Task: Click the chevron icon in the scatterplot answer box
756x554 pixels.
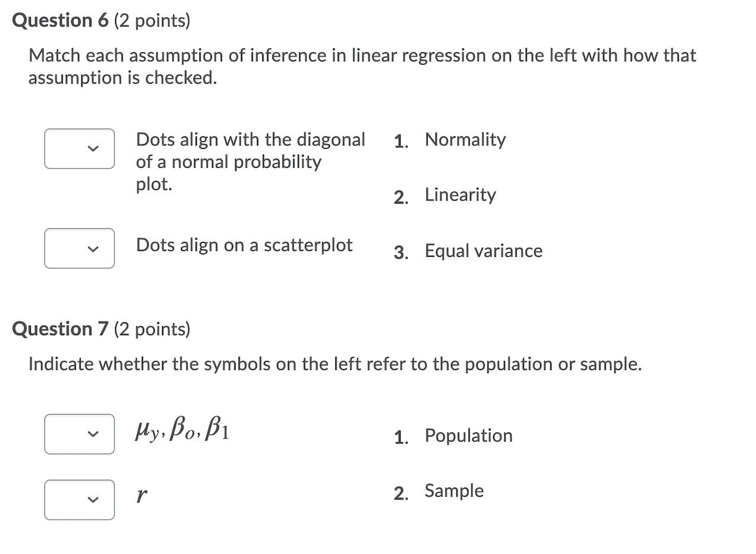Action: coord(93,249)
